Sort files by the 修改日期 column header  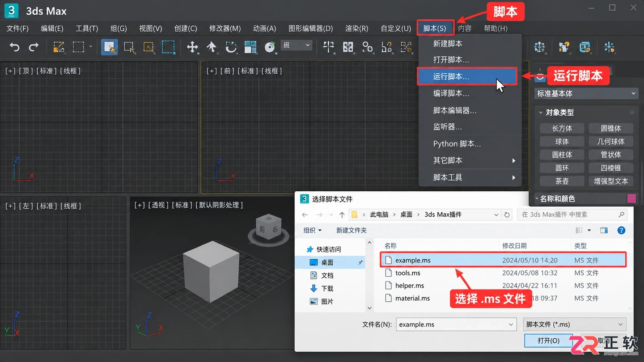pyautogui.click(x=514, y=246)
